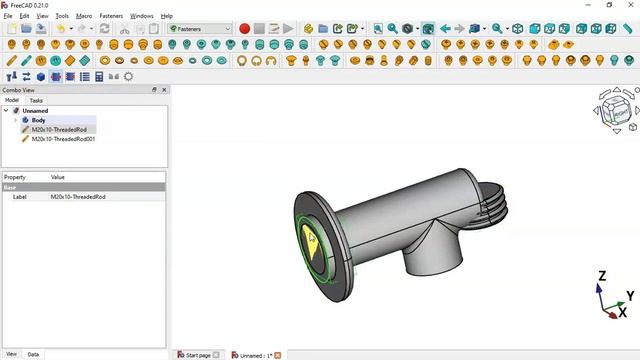640x360 pixels.
Task: Expand the Body tree node
Action: 16,120
